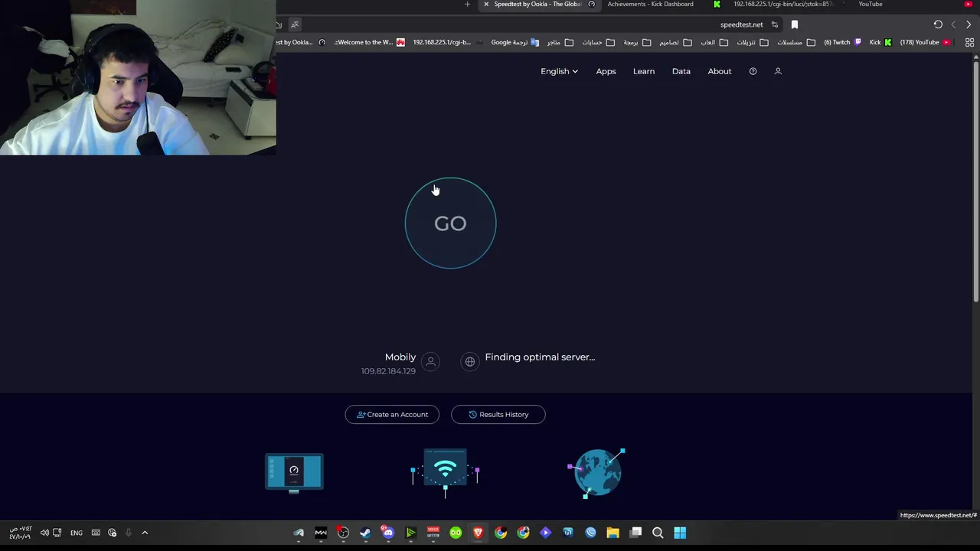Image resolution: width=980 pixels, height=551 pixels.
Task: Open the Learn menu item
Action: tap(643, 71)
